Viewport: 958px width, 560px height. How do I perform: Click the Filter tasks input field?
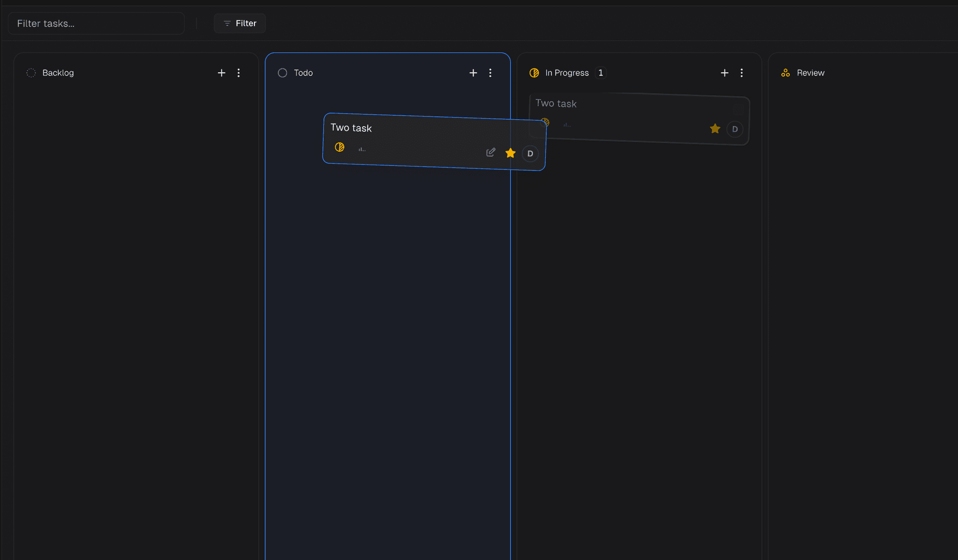point(96,23)
